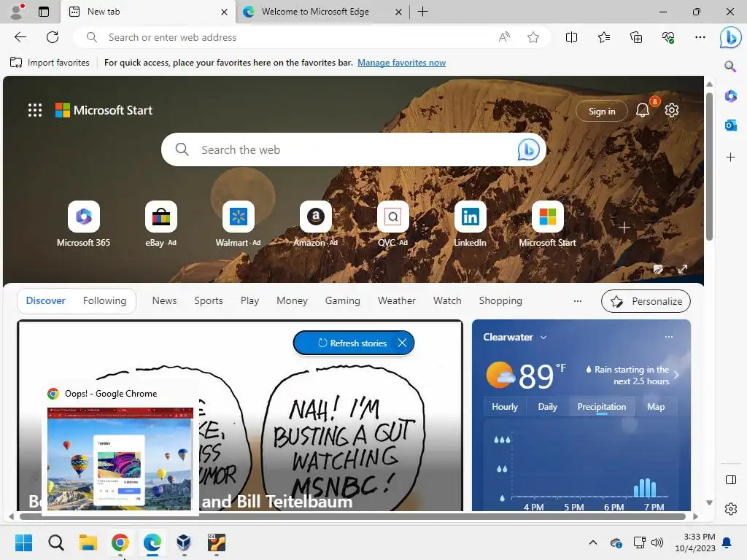The width and height of the screenshot is (747, 560).
Task: Open the weather card more options menu
Action: 669,337
